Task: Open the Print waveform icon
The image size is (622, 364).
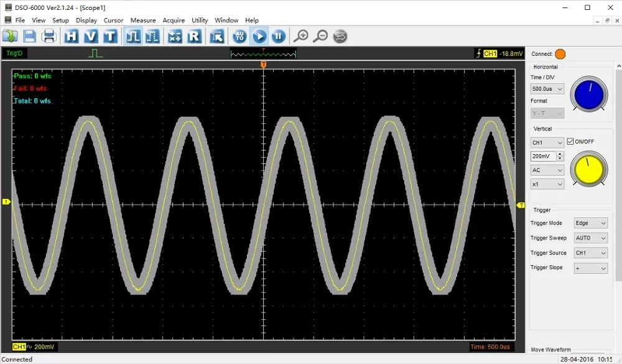Action: [49, 36]
